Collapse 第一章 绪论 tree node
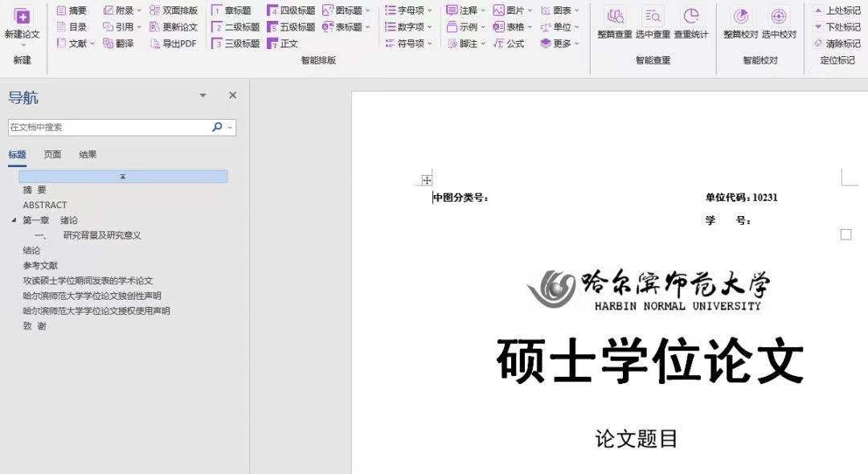 (14, 220)
